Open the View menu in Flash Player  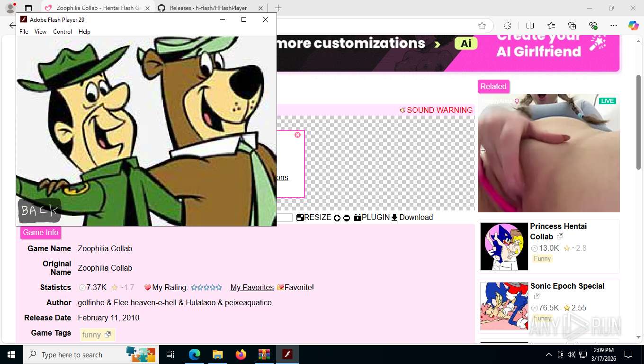pos(40,32)
